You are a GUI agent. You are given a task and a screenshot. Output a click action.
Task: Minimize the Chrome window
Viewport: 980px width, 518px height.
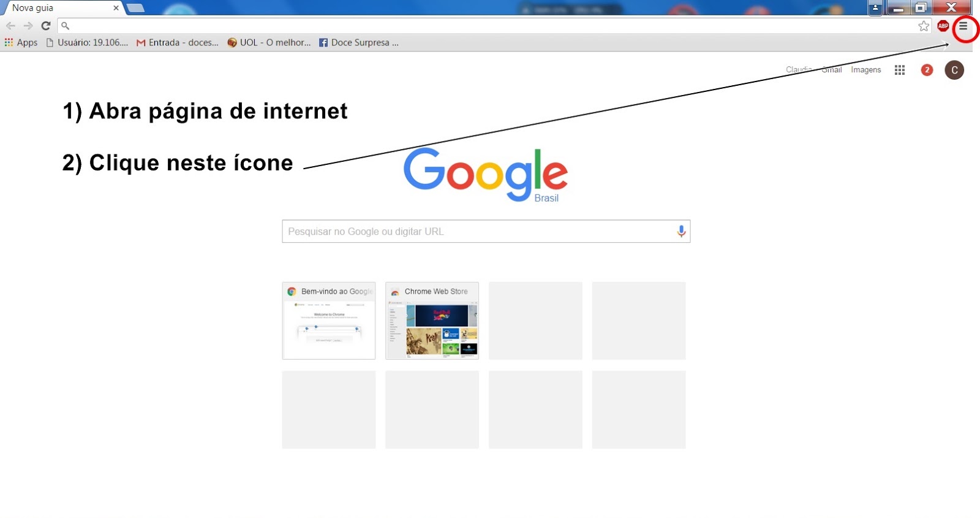(899, 8)
